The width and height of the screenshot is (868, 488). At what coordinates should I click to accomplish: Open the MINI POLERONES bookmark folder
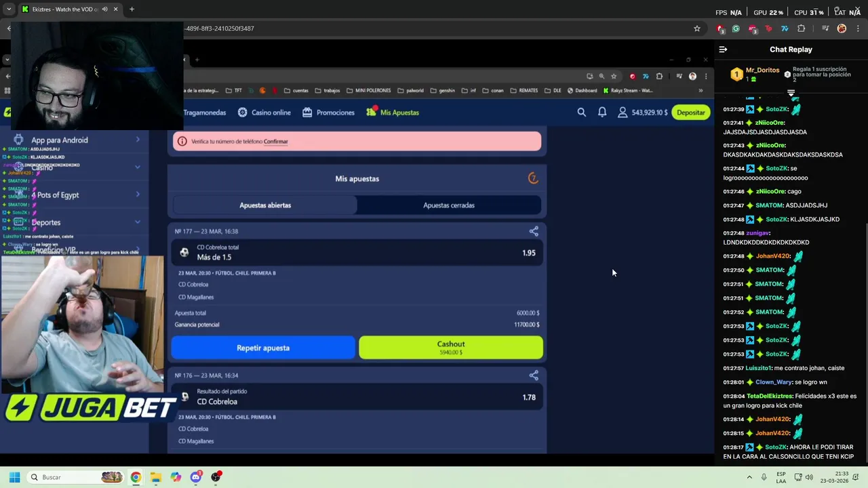(368, 91)
